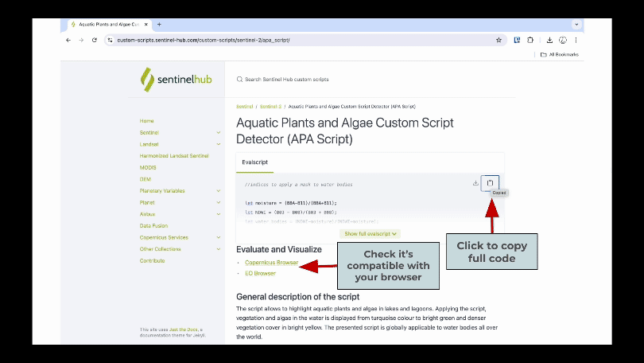Viewport: 644px width, 363px height.
Task: Open site information icon in address bar
Action: click(x=110, y=41)
